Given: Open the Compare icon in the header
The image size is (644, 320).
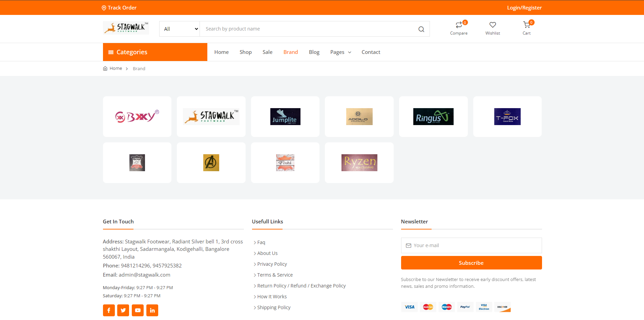Looking at the screenshot, I should [x=459, y=25].
